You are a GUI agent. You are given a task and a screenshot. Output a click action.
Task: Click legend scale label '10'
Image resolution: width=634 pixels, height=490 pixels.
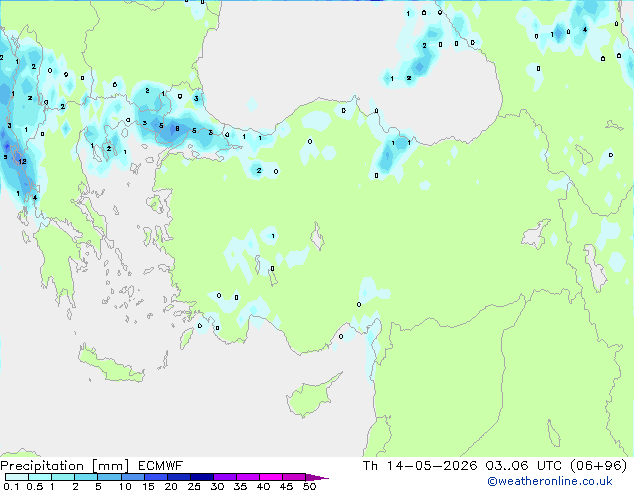(x=125, y=486)
